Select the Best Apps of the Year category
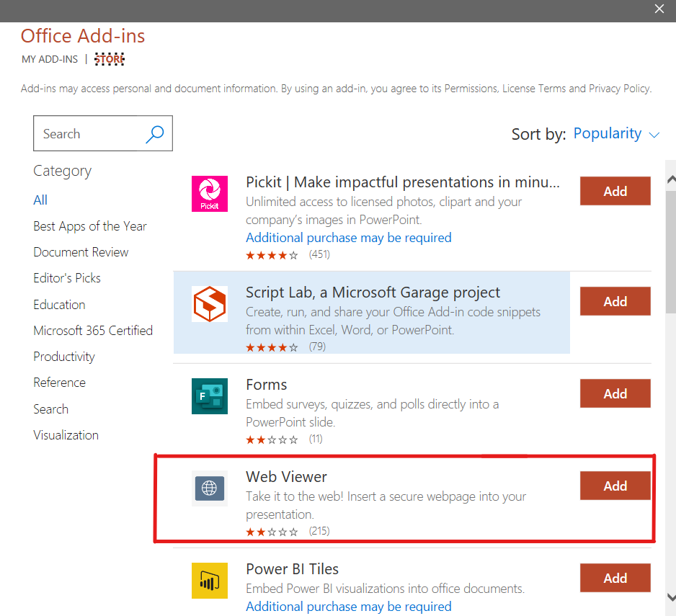 [x=90, y=226]
